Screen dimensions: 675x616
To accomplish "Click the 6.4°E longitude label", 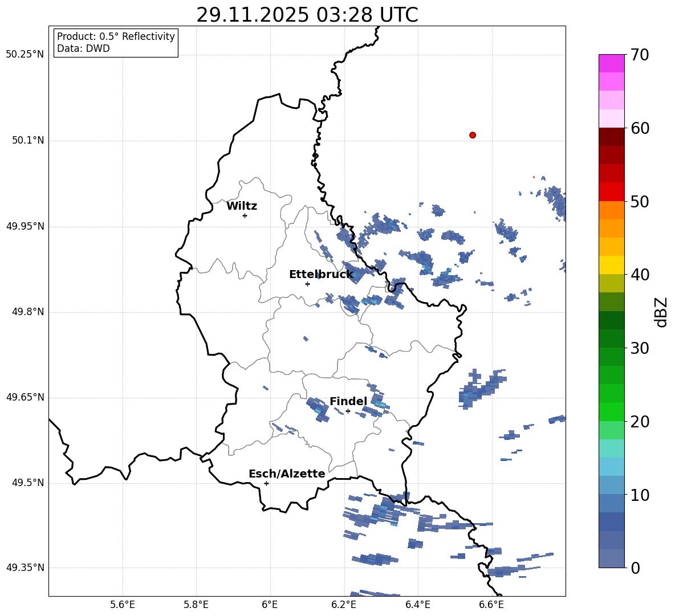I will (x=417, y=605).
